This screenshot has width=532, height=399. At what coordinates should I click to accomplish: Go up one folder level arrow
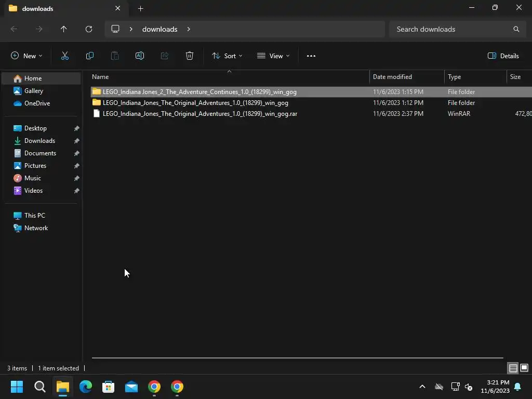click(x=64, y=29)
